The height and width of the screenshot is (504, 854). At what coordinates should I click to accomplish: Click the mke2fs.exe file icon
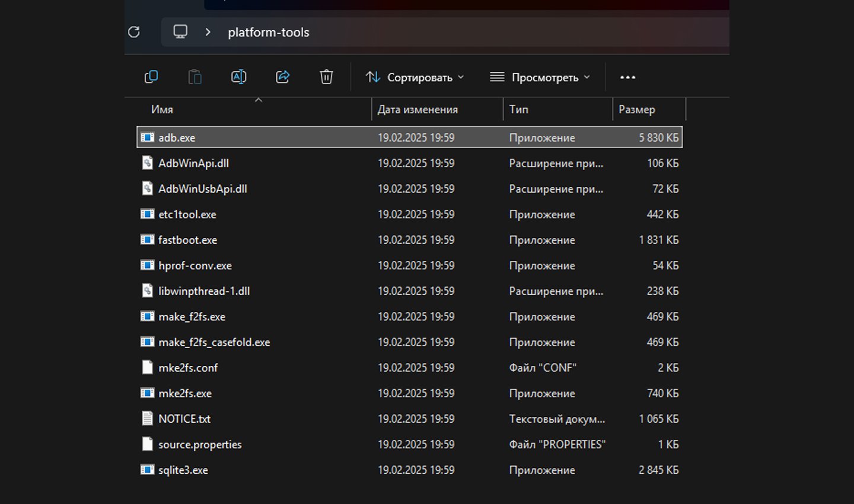pos(147,393)
